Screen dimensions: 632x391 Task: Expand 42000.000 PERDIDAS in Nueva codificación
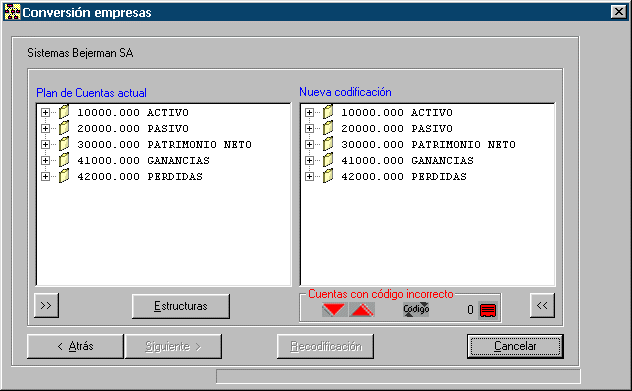click(310, 177)
